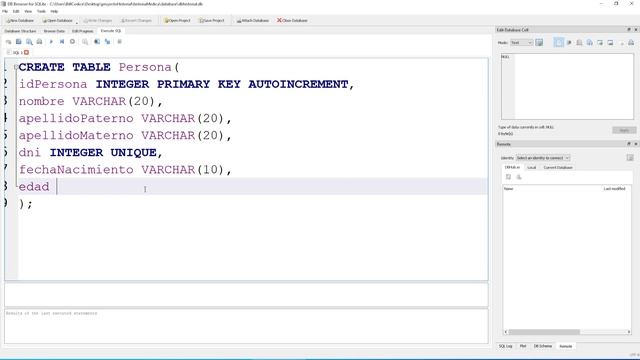Click second icon under DBHub.io tab
This screenshot has height=360, width=640.
point(519,177)
